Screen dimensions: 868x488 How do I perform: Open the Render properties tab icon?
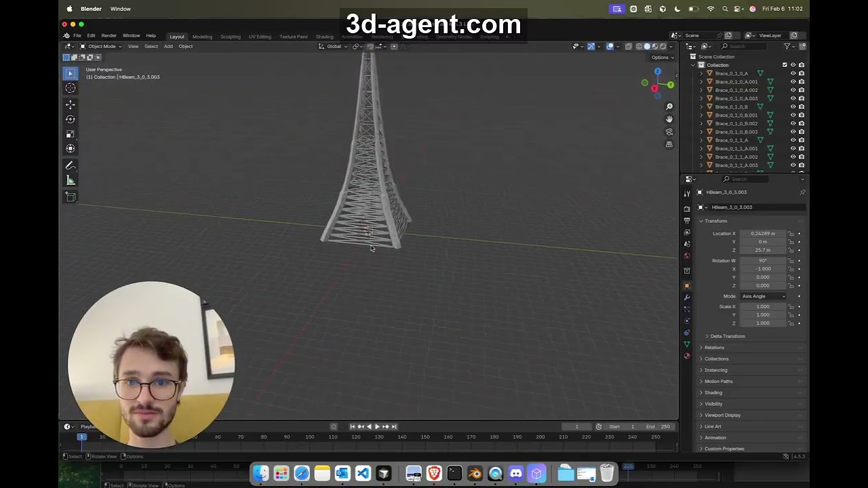pyautogui.click(x=687, y=209)
